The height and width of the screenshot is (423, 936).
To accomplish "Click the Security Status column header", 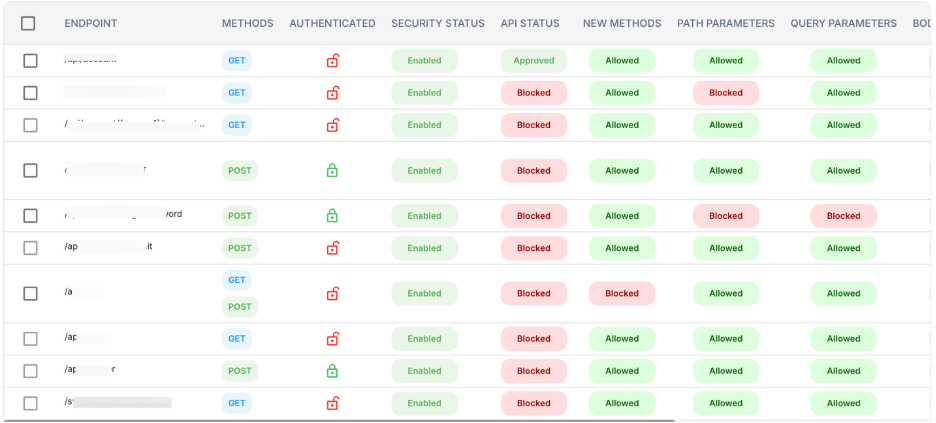I will click(437, 23).
